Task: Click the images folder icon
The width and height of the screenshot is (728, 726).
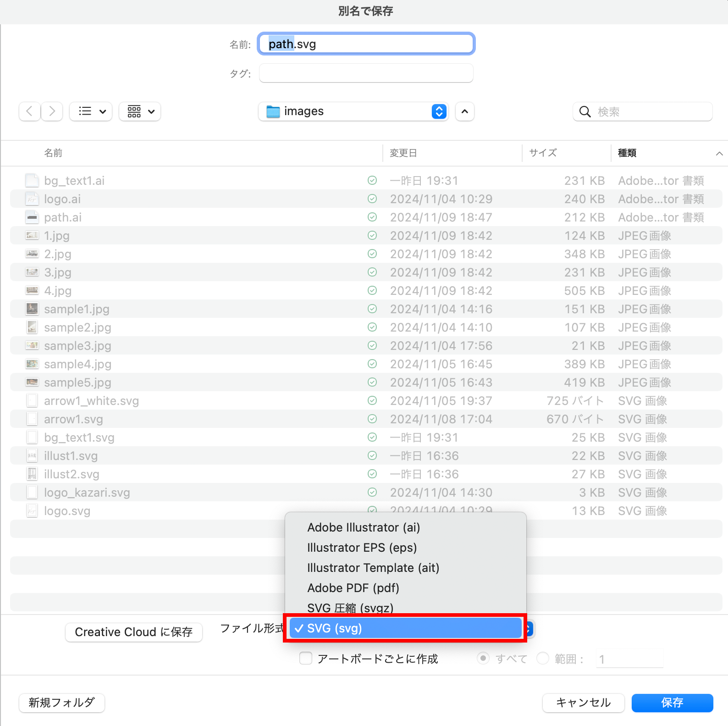Action: pos(273,111)
